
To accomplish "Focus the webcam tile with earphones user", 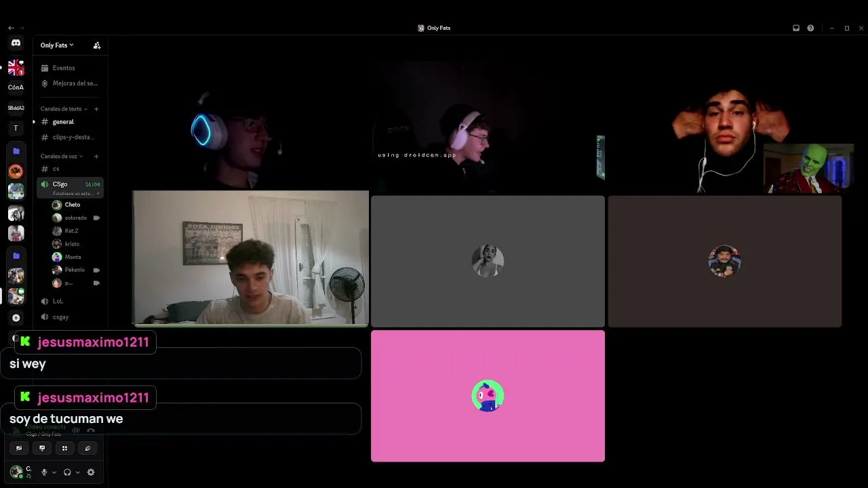I will tap(725, 125).
